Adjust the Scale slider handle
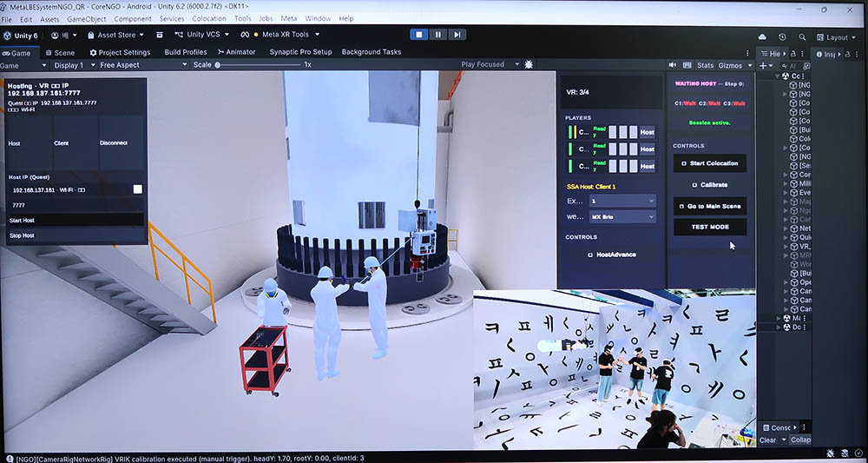Screen dimensions: 868x463 point(218,65)
